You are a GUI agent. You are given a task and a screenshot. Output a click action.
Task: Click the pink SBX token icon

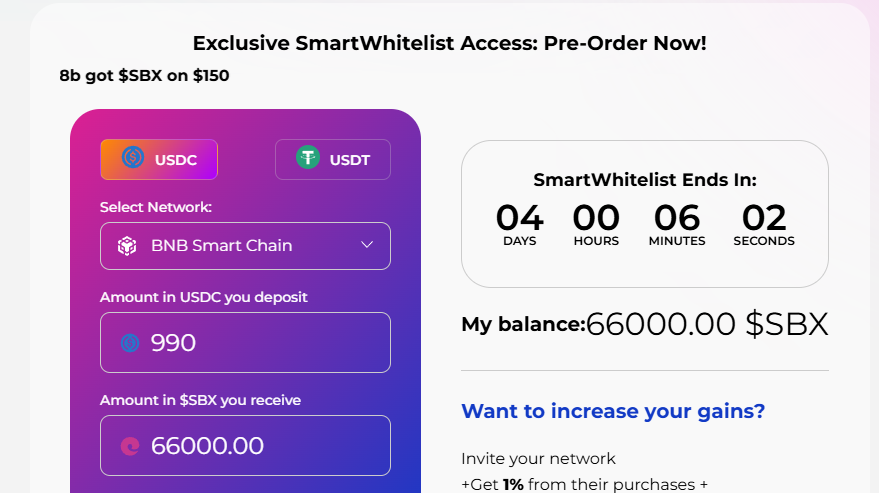[130, 446]
